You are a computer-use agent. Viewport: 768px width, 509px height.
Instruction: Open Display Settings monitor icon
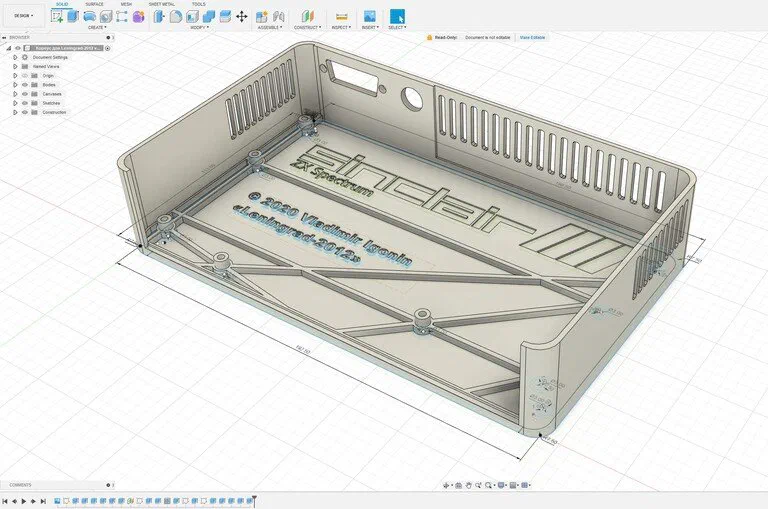pos(501,485)
